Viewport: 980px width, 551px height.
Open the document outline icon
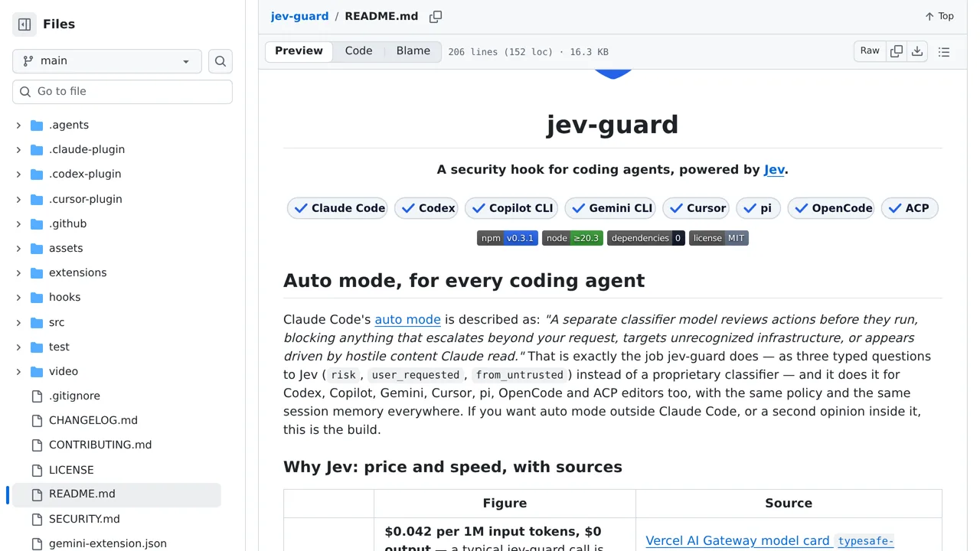[x=944, y=52]
